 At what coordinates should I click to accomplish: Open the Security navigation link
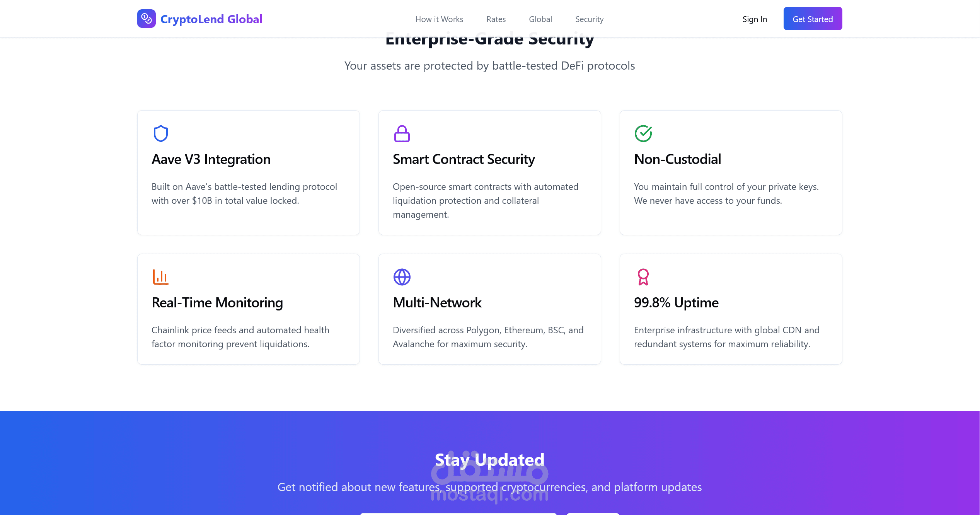click(x=589, y=19)
